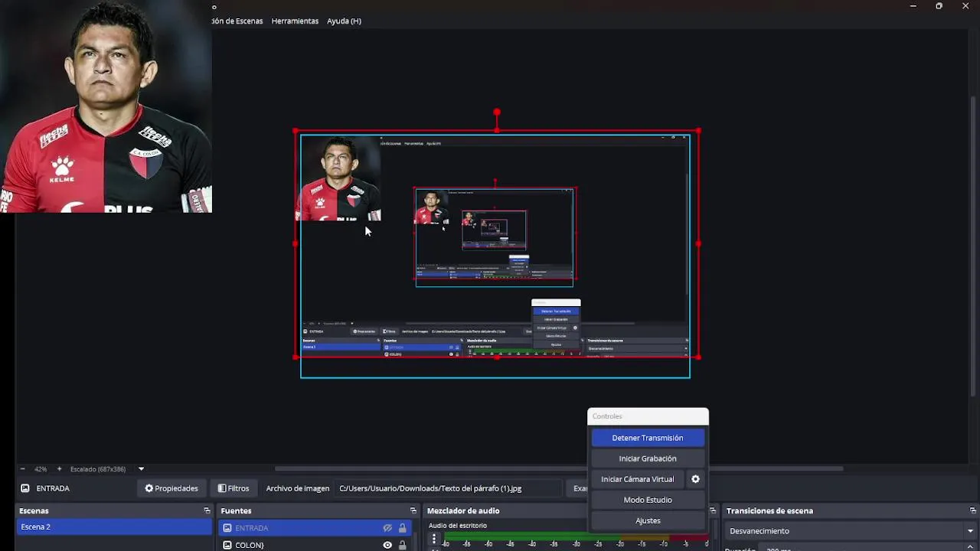Click Iniciar Cámara Virtual button

(x=638, y=479)
